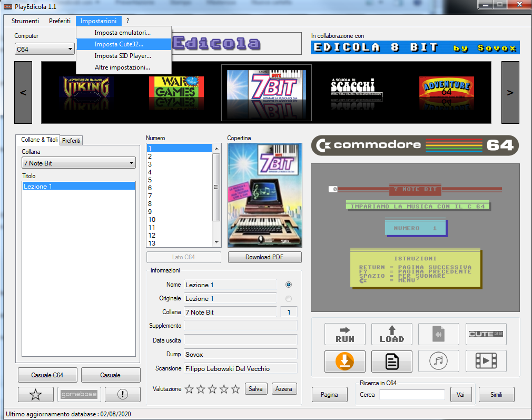
Task: Click the Dump field Sovox
Action: click(241, 355)
